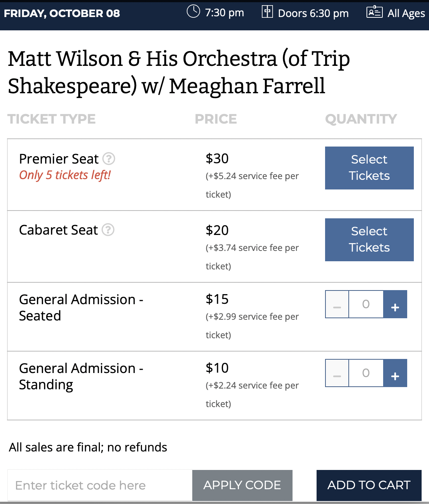Click the door icon next to Doors 6:30 pm
The image size is (429, 504).
tap(267, 12)
